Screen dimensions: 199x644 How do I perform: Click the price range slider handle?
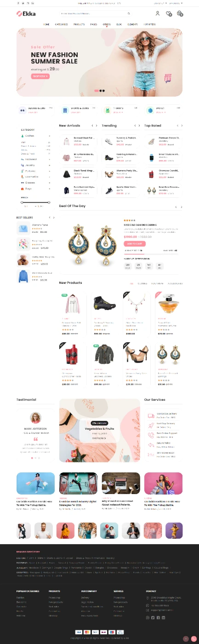coord(21,202)
